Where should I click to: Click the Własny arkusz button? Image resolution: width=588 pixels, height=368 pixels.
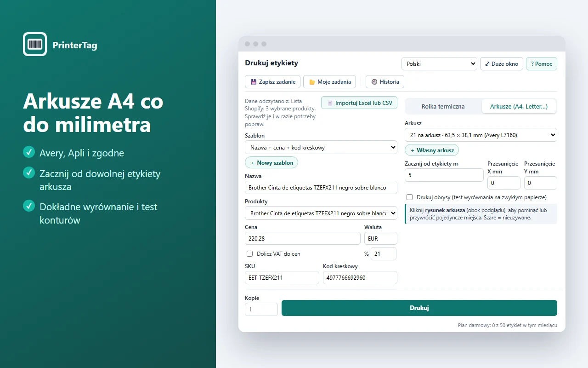(x=432, y=150)
